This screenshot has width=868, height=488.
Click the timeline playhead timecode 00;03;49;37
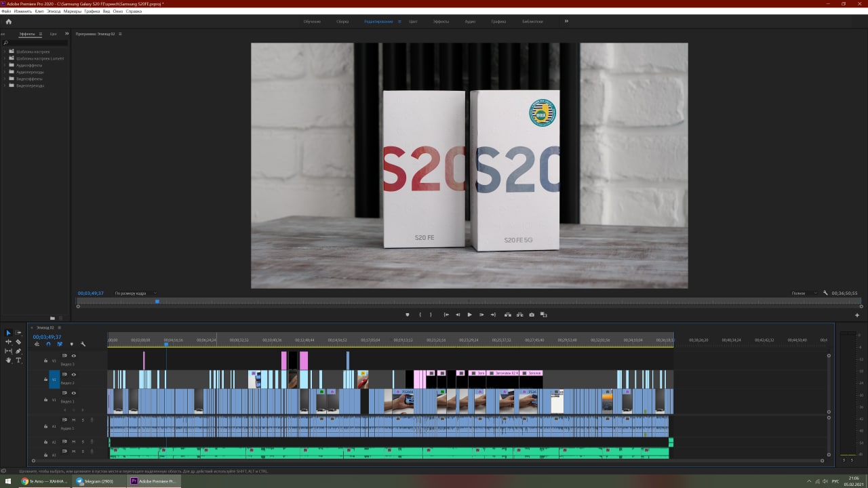[47, 337]
